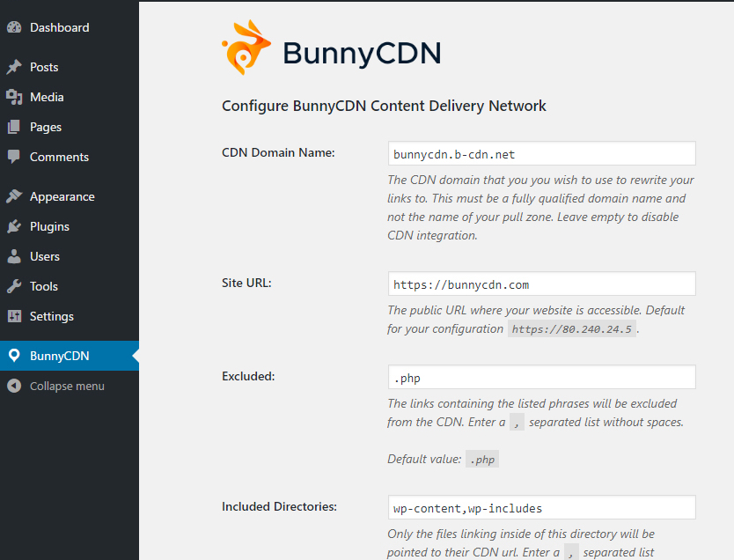Click the https://80.240.24.5 default URL code
734x560 pixels.
[571, 329]
